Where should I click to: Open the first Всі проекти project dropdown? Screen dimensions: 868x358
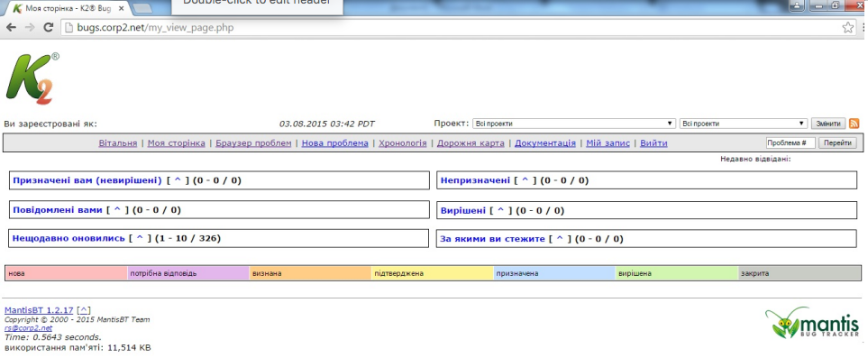pyautogui.click(x=573, y=124)
